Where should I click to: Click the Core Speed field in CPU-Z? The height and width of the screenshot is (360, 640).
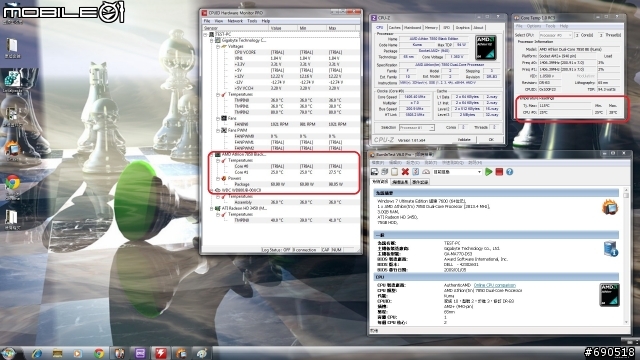tap(414, 97)
